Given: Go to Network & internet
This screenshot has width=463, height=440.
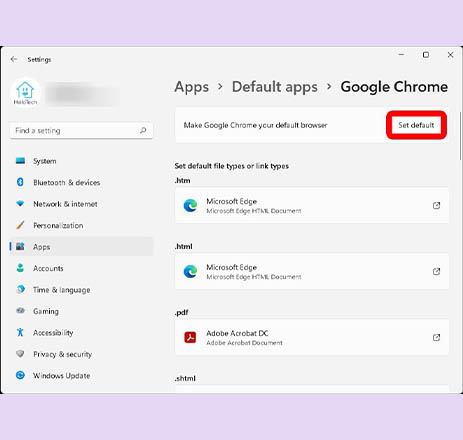Looking at the screenshot, I should pyautogui.click(x=82, y=204).
